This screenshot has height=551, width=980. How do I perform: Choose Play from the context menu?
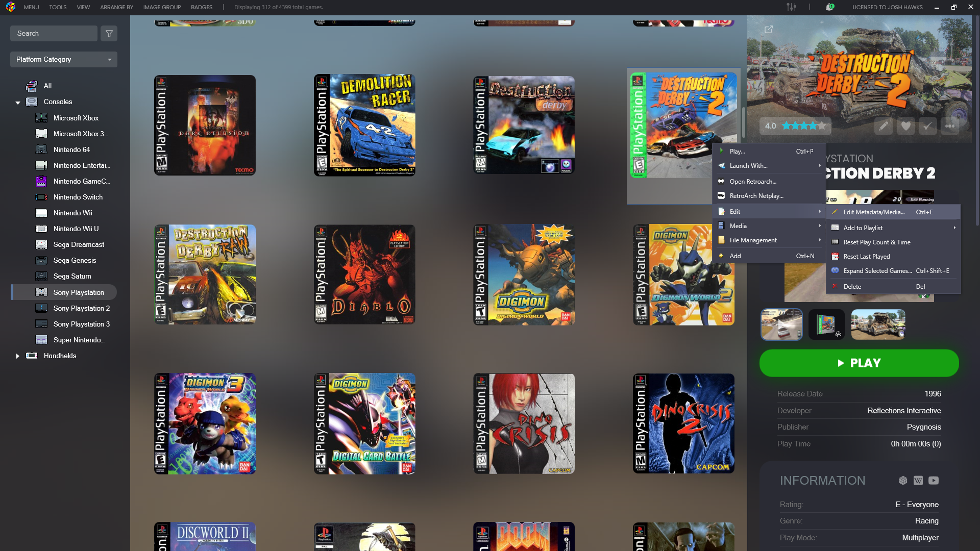(x=770, y=152)
